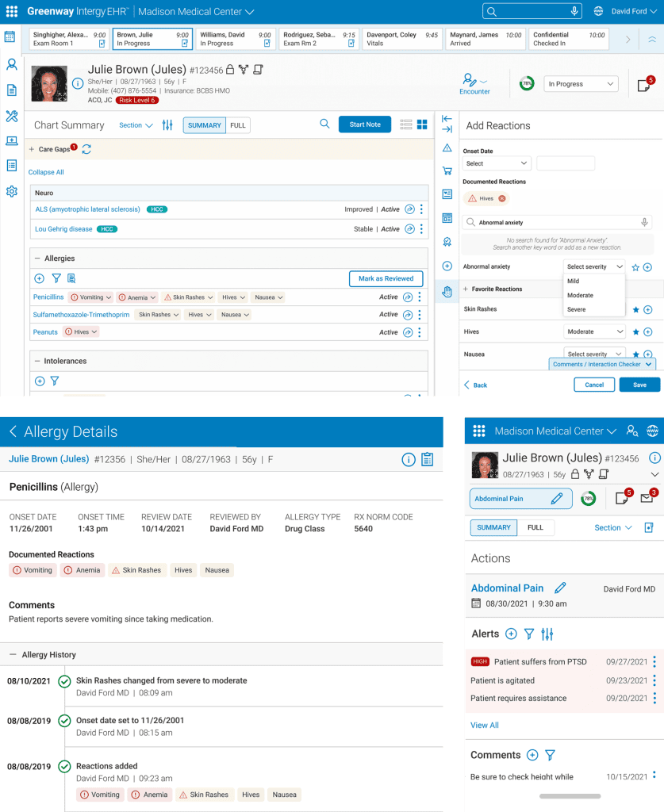Image resolution: width=664 pixels, height=812 pixels.
Task: Toggle favorite star for Skin Rashes reaction
Action: (635, 310)
